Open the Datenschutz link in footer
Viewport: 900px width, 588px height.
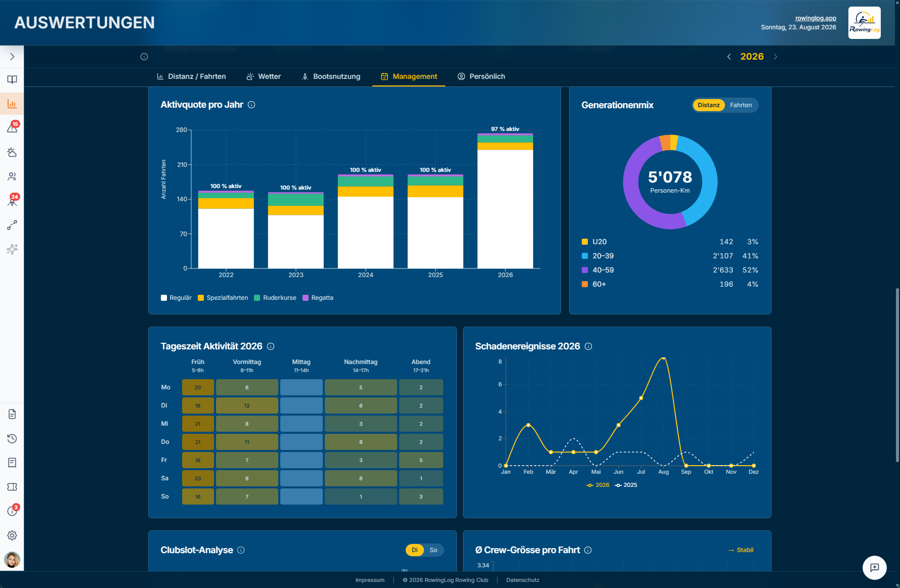point(523,580)
